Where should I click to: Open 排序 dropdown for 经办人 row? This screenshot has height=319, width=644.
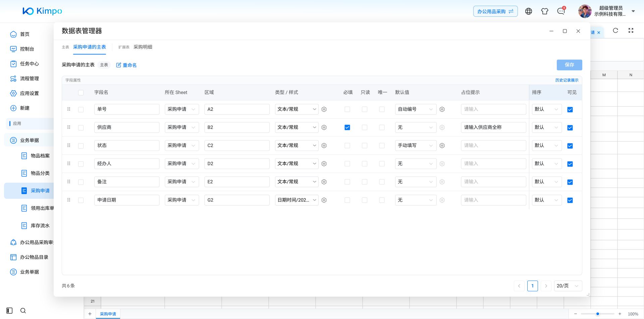[x=547, y=164]
